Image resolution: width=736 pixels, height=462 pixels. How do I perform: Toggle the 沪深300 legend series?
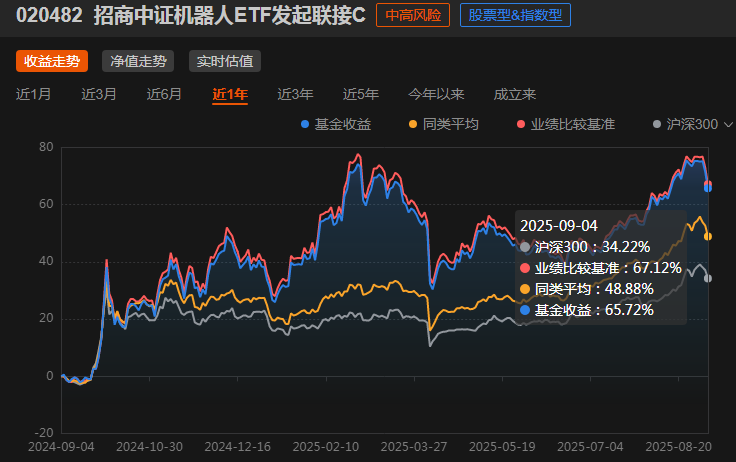pyautogui.click(x=686, y=124)
